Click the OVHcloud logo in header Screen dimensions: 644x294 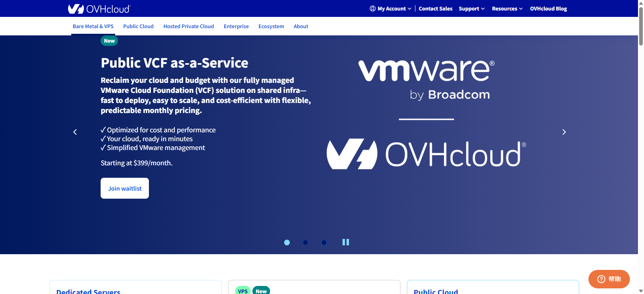(x=99, y=8)
